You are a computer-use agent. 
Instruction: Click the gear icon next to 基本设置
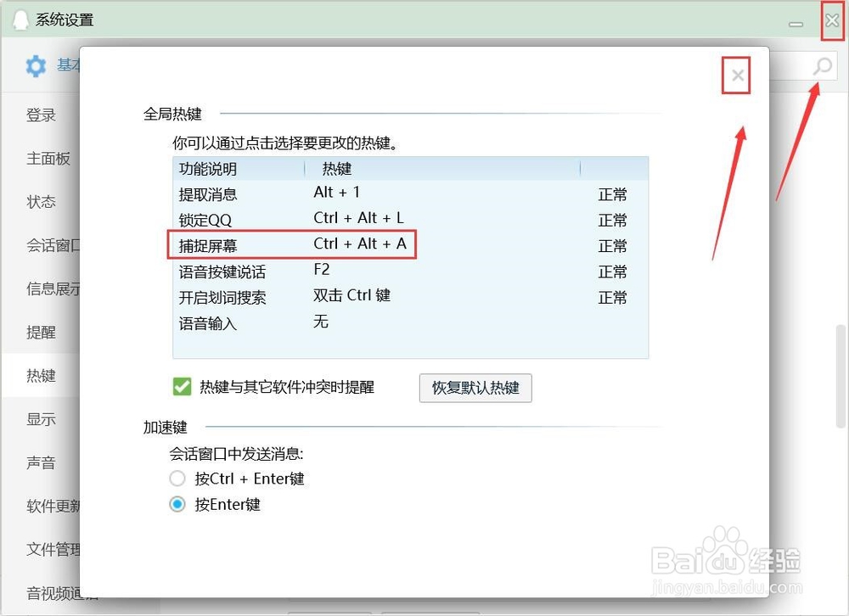pos(35,66)
